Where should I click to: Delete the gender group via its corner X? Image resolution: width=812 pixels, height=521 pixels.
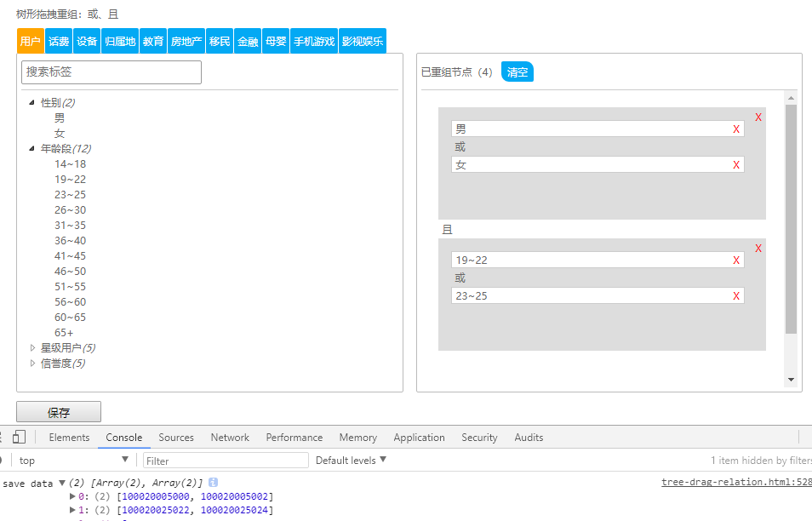click(x=758, y=117)
